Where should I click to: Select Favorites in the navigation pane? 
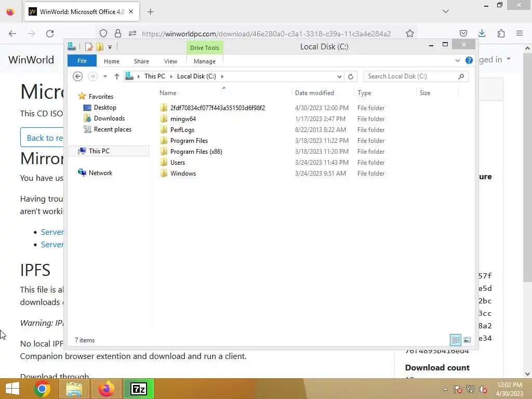(101, 96)
